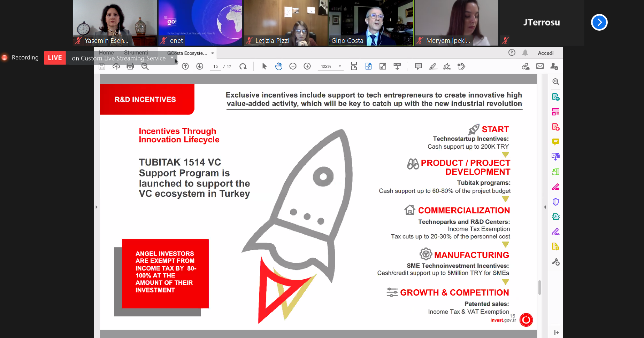Click the red LIVE button
Viewport: 644px width, 338px height.
point(55,58)
